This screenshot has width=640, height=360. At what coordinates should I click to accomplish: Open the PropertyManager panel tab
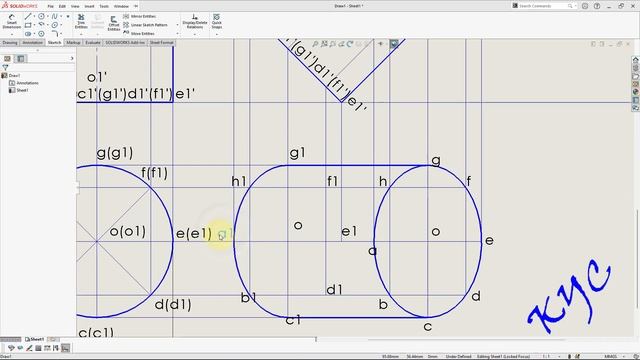tap(20, 59)
